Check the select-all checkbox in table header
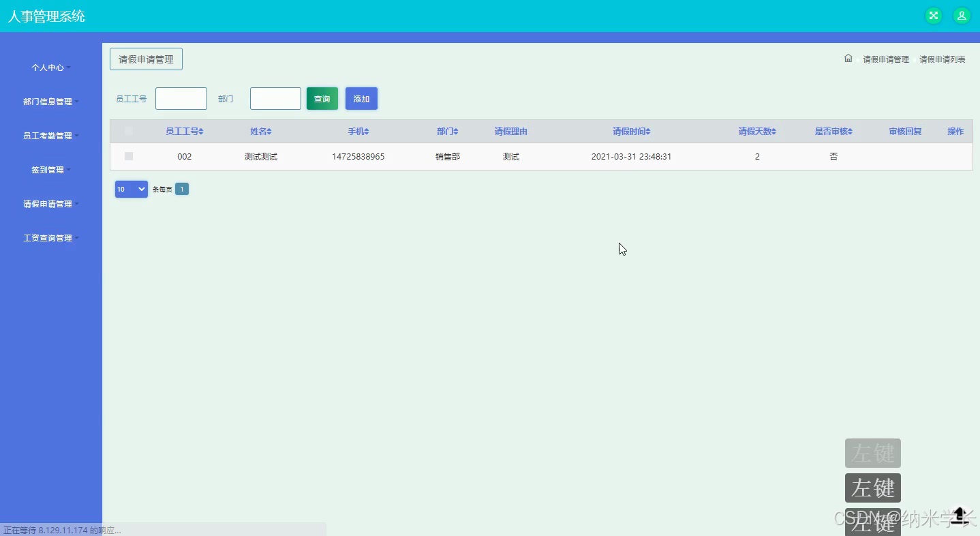 point(129,131)
